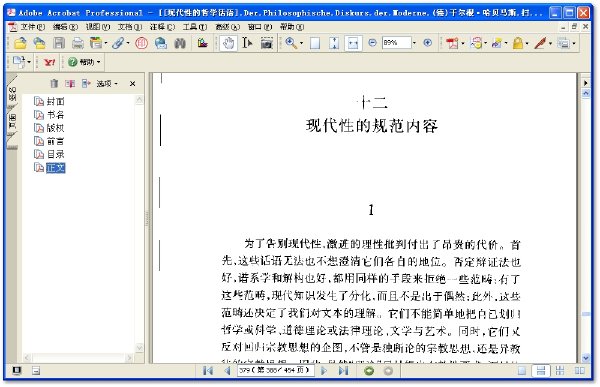Click the Create PDF icon
600x387 pixels.
pos(452,43)
